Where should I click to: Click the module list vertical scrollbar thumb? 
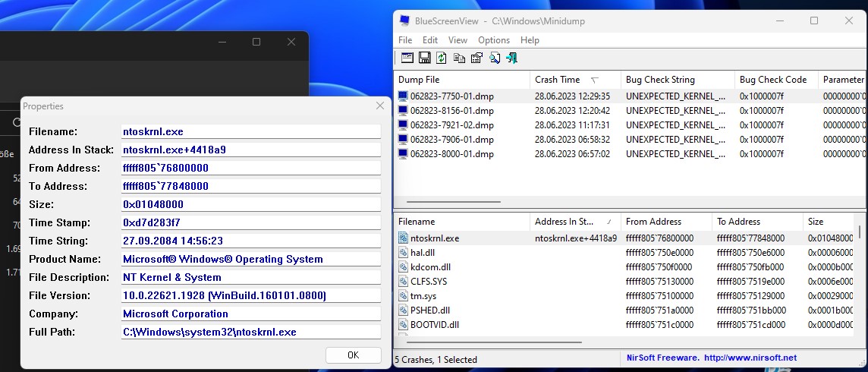point(860,232)
